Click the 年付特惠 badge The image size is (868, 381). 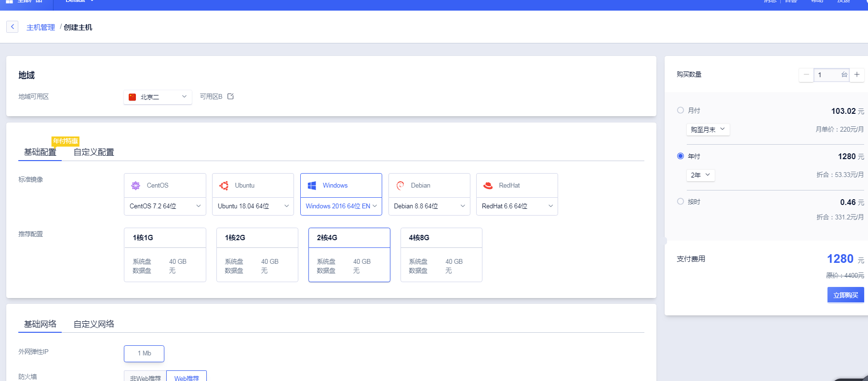tap(66, 141)
